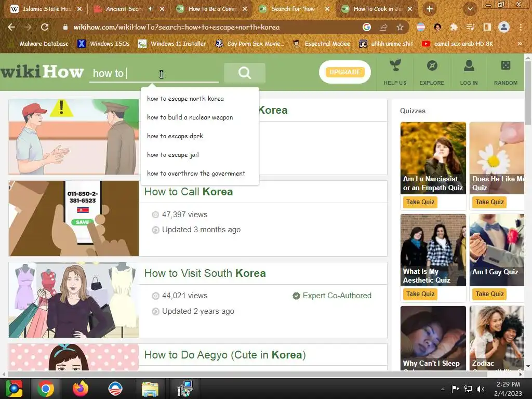Show hidden system tray icons arrow
Image resolution: width=532 pixels, height=399 pixels.
click(x=443, y=389)
